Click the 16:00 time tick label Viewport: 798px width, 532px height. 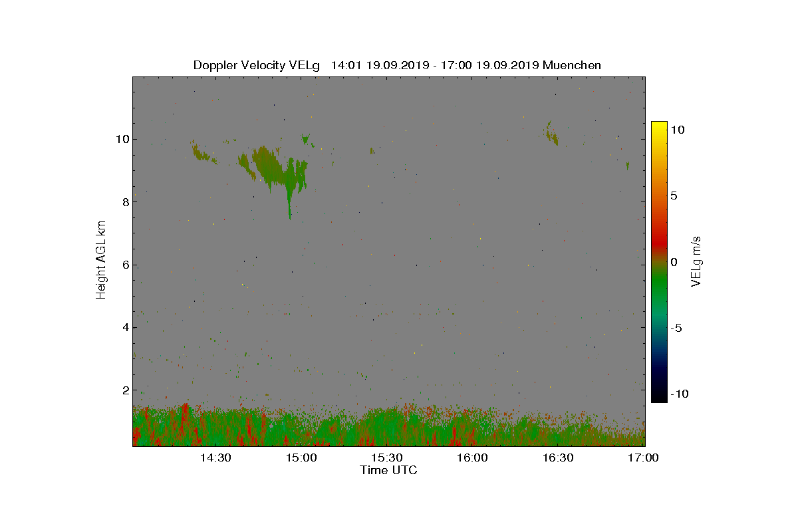click(x=473, y=458)
